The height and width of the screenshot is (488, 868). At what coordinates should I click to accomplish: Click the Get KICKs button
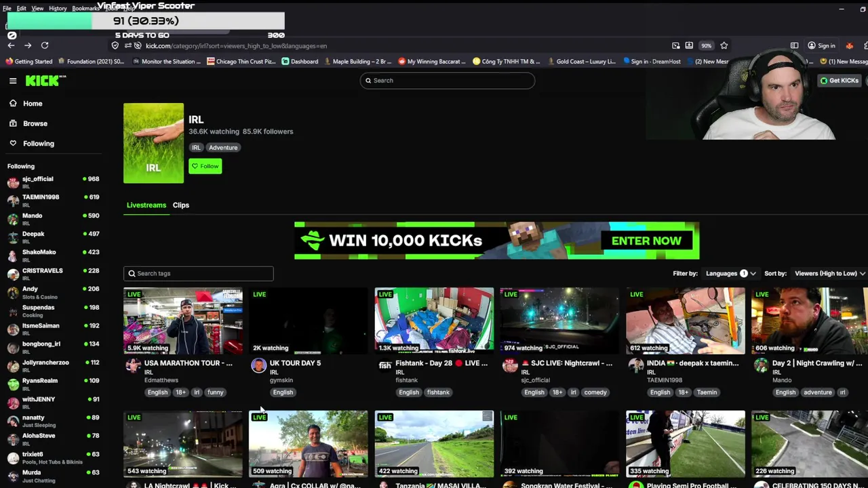tap(839, 81)
